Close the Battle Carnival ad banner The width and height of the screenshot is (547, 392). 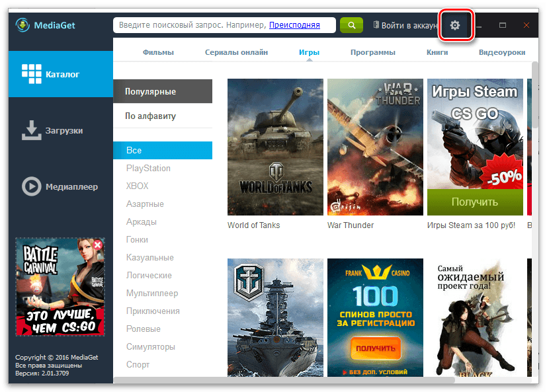click(x=98, y=245)
